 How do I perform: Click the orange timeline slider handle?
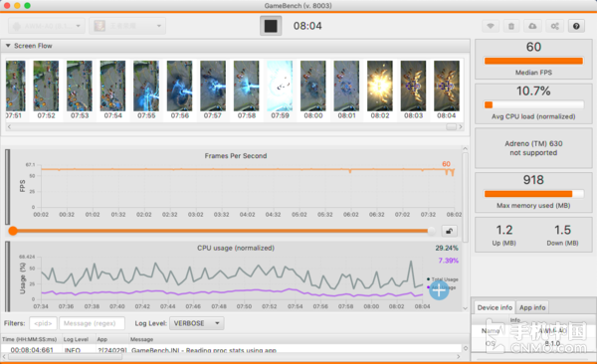point(13,231)
